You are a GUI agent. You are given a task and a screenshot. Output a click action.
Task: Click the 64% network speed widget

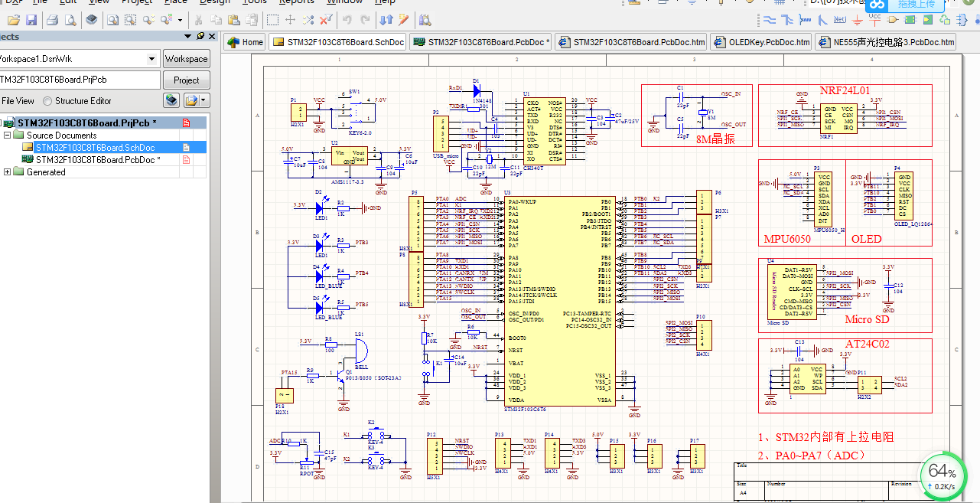pos(942,475)
